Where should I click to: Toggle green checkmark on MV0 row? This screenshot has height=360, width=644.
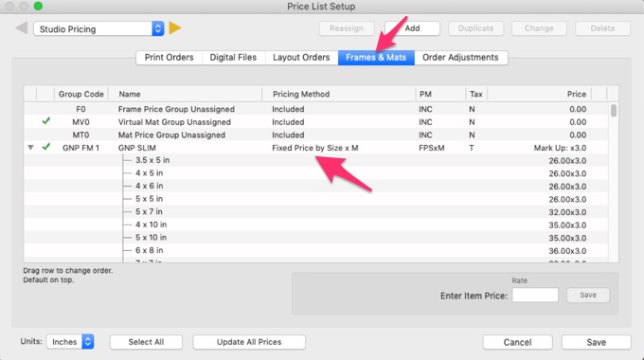(46, 121)
